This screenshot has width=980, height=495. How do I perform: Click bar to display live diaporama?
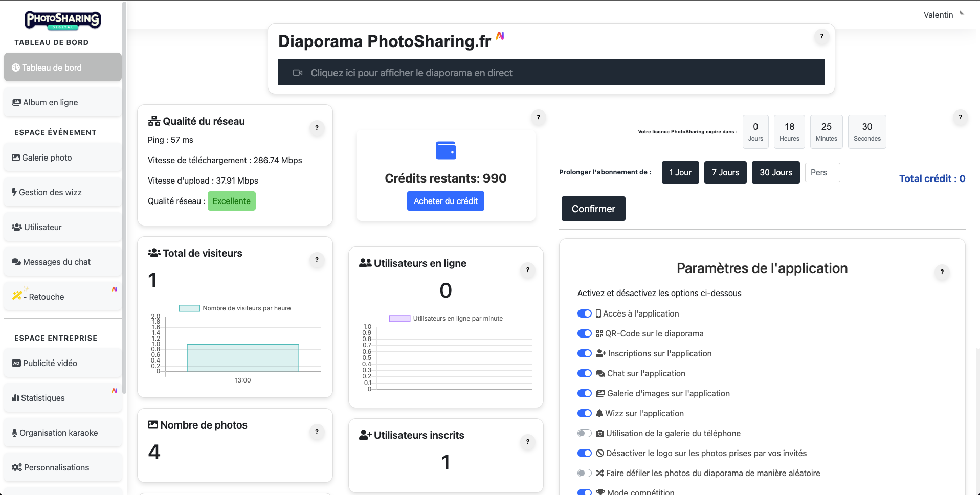[x=551, y=73]
